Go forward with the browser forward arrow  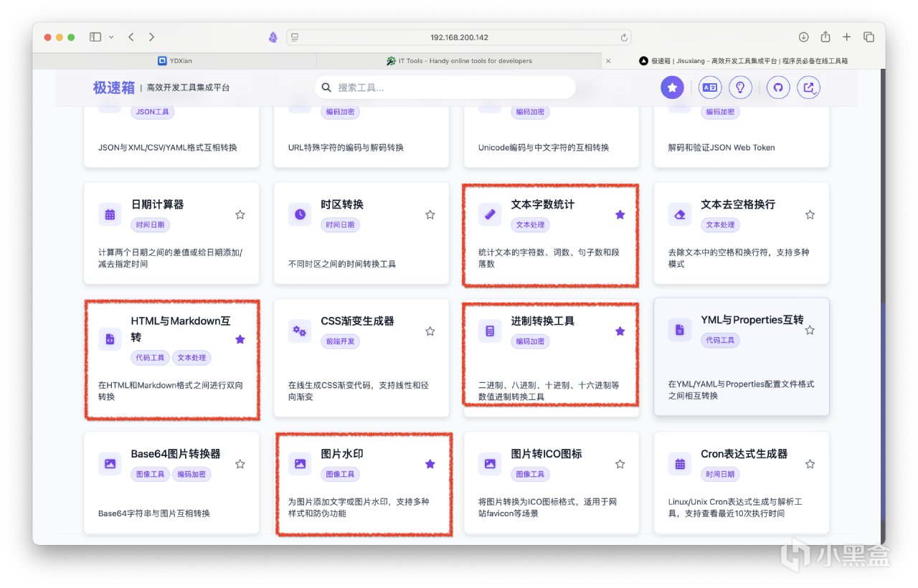pyautogui.click(x=151, y=37)
